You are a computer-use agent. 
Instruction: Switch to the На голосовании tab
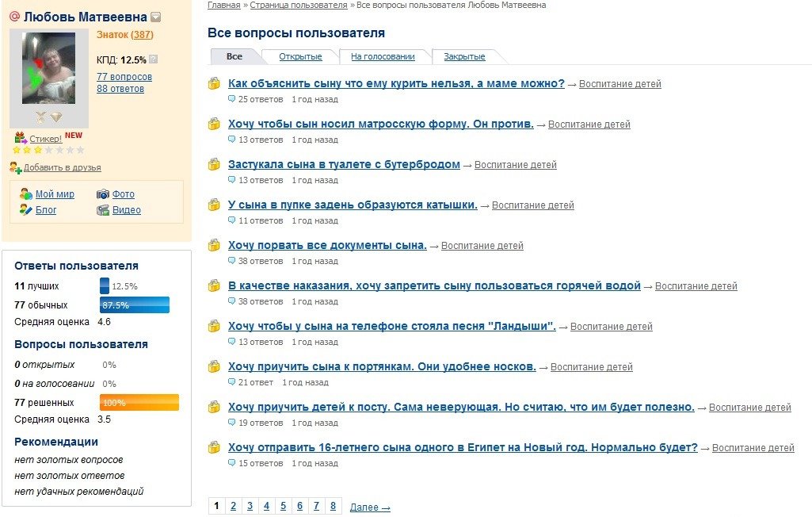coord(383,56)
